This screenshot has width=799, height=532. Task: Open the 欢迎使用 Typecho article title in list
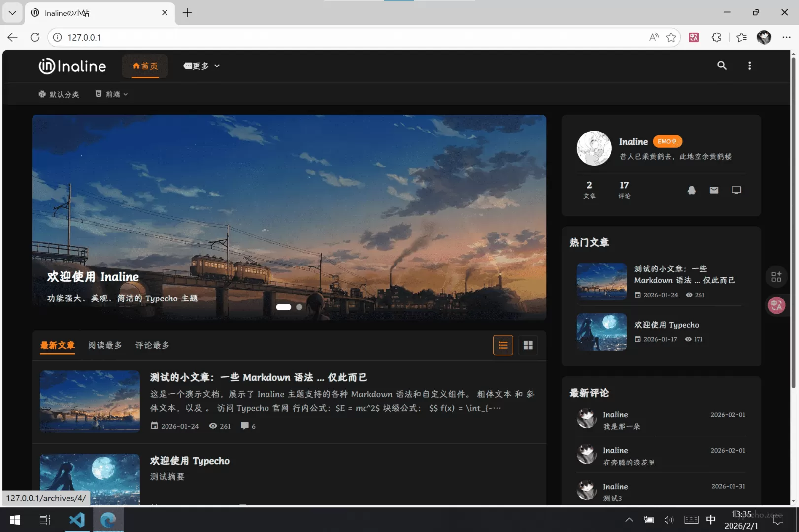click(190, 461)
